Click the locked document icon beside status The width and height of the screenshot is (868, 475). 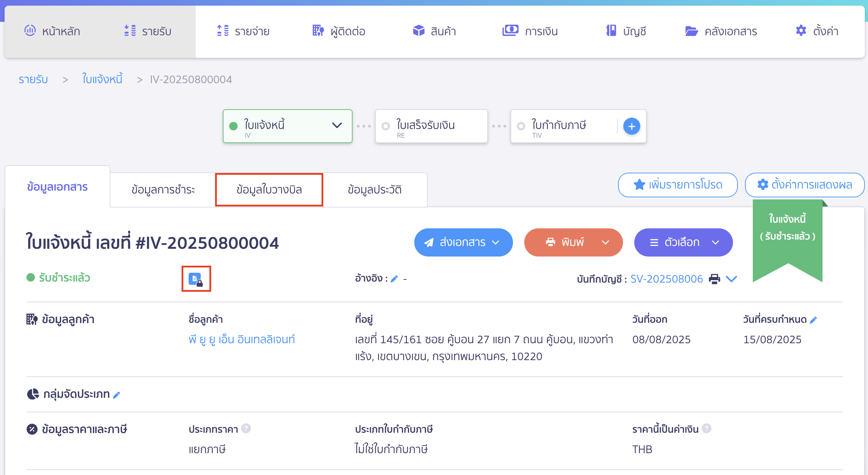[196, 279]
